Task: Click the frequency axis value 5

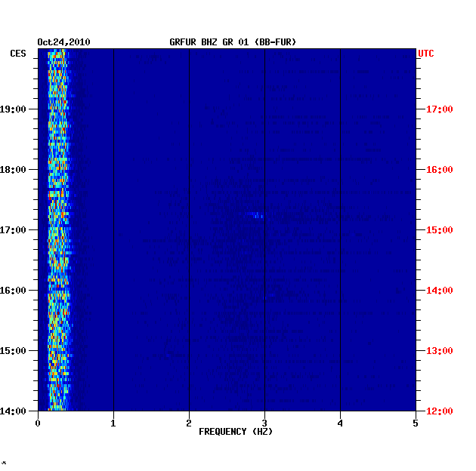Action: [x=416, y=423]
